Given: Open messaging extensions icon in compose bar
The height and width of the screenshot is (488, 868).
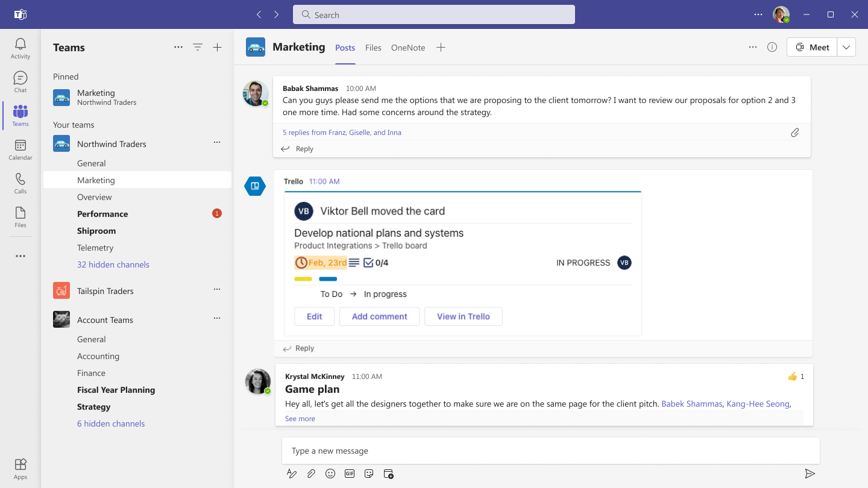Looking at the screenshot, I should tap(389, 474).
